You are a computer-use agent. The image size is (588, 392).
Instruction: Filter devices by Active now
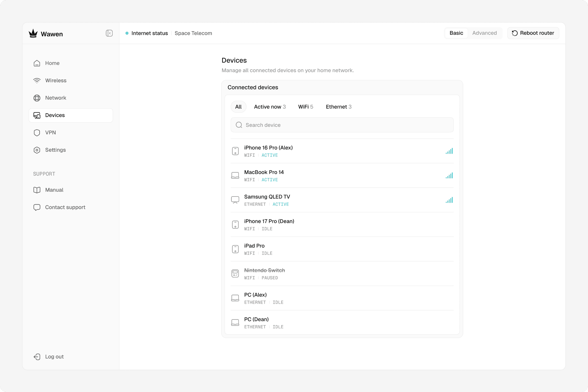click(x=270, y=107)
